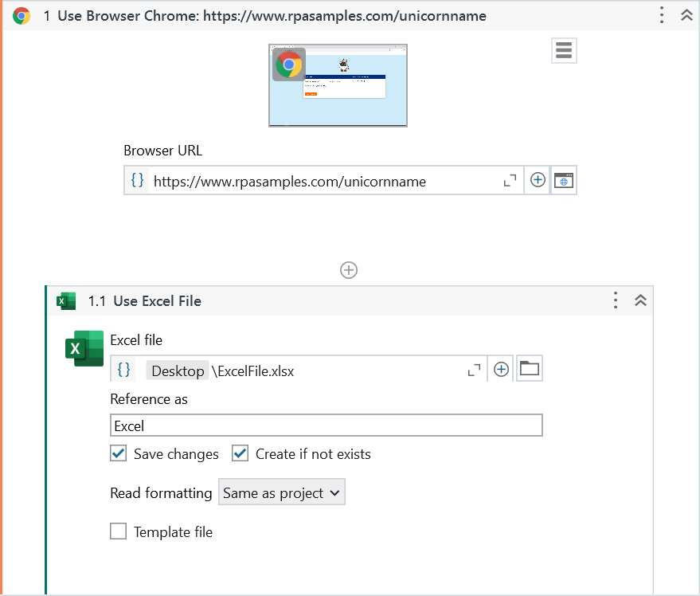Click the Excel icon in the Use Excel File header

65,301
